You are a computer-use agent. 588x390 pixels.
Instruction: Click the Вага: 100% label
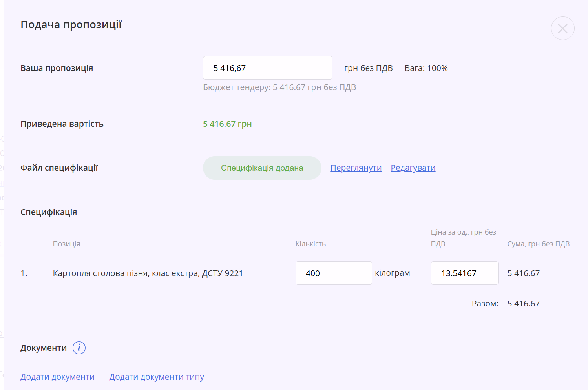pyautogui.click(x=426, y=68)
